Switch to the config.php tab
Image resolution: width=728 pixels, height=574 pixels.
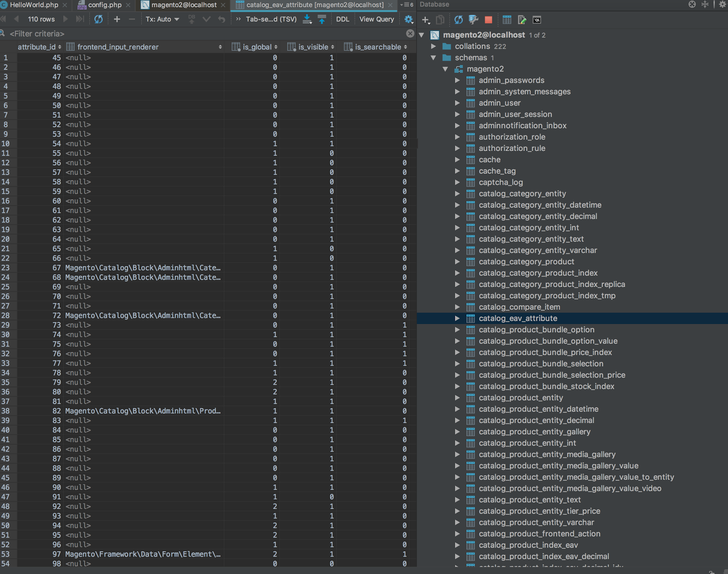click(105, 5)
